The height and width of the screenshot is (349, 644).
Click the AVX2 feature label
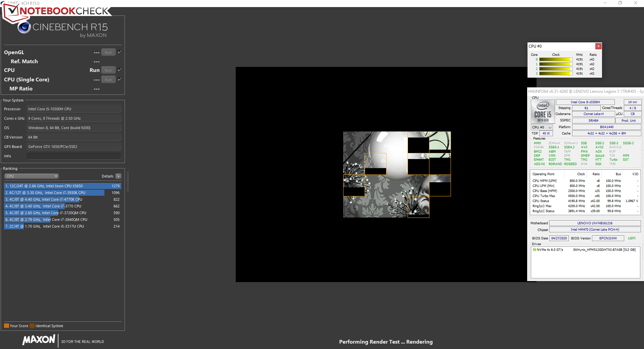click(x=599, y=147)
